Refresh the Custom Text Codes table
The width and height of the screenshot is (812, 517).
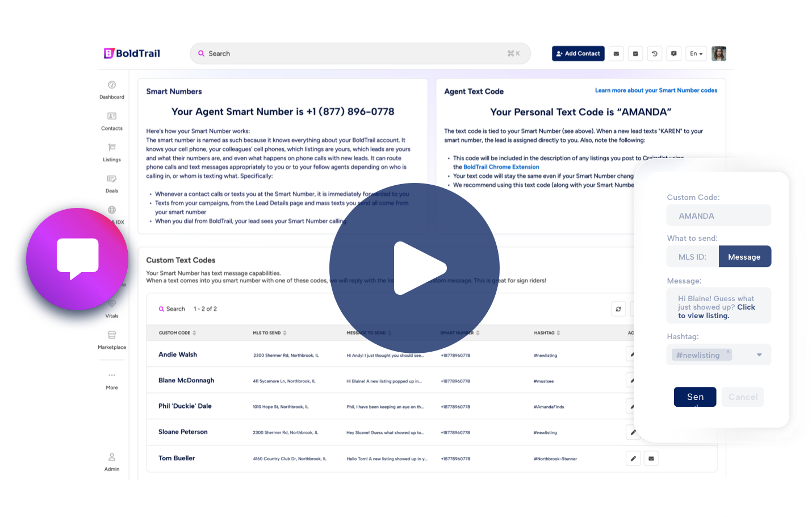click(x=618, y=309)
